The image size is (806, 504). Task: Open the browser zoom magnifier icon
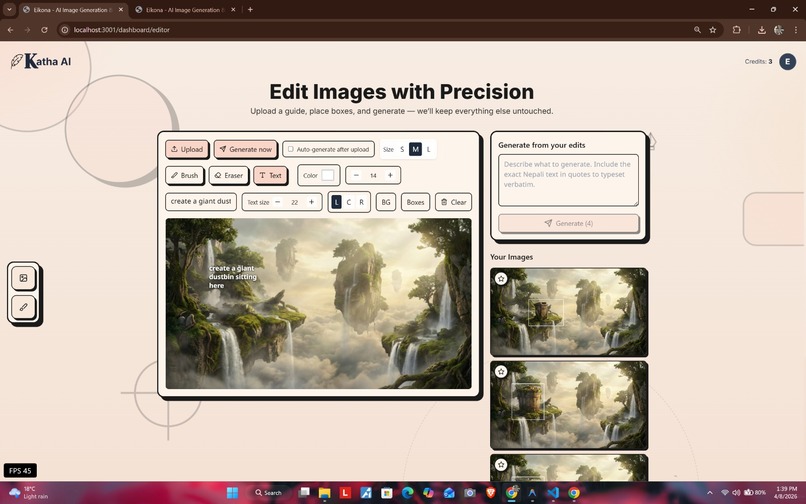(697, 30)
